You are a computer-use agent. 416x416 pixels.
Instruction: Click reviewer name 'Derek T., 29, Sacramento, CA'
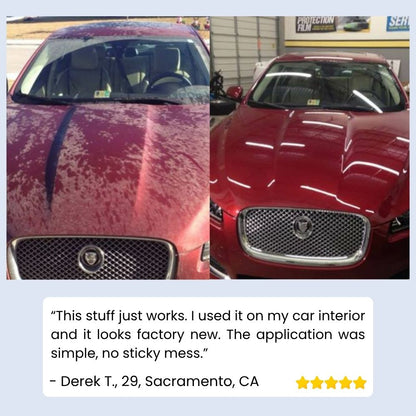154,381
